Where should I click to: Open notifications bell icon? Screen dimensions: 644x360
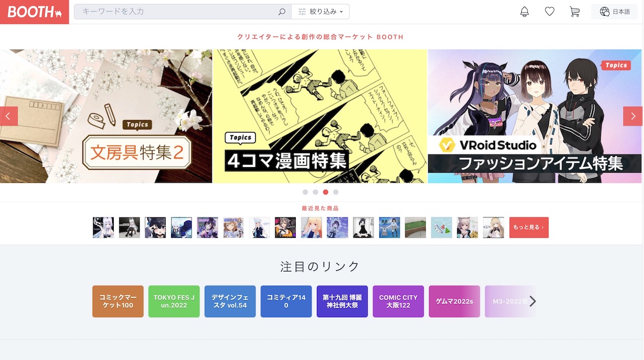tap(524, 12)
